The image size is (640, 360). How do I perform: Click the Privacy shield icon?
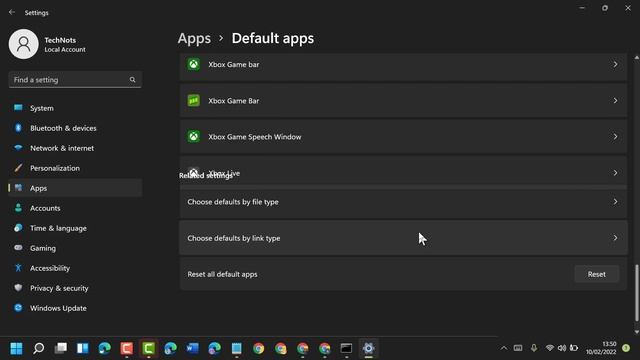click(18, 288)
